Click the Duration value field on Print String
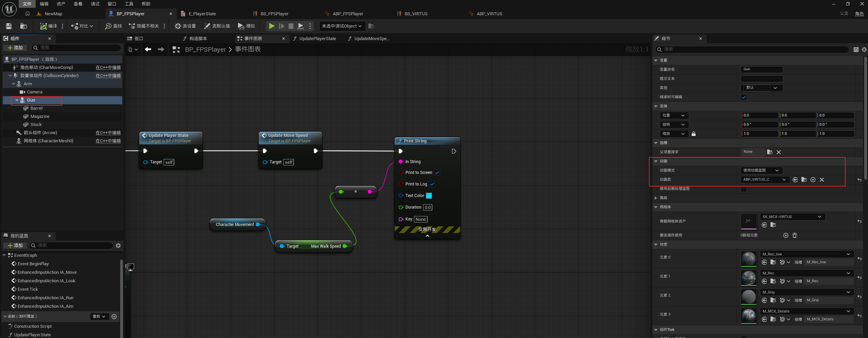This screenshot has height=338, width=868. [x=428, y=207]
